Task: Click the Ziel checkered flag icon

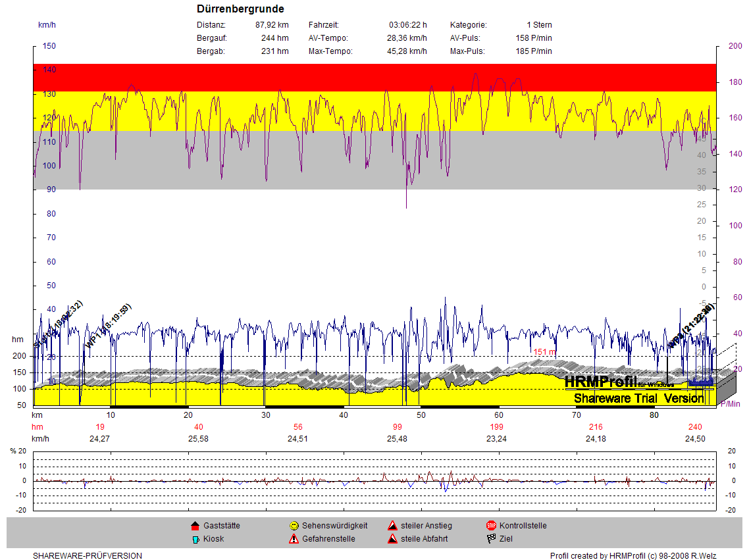Action: pos(491,539)
